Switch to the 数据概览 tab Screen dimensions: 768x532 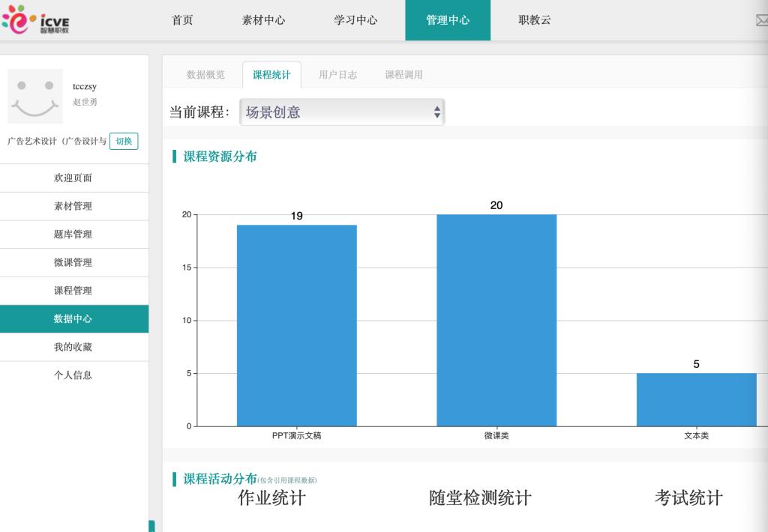tap(205, 75)
